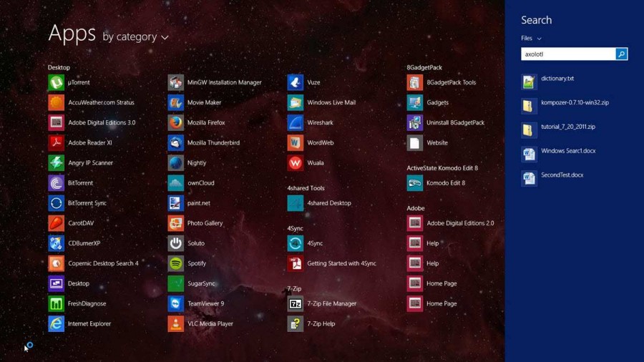
Task: Open Wuala app icon
Action: [296, 163]
